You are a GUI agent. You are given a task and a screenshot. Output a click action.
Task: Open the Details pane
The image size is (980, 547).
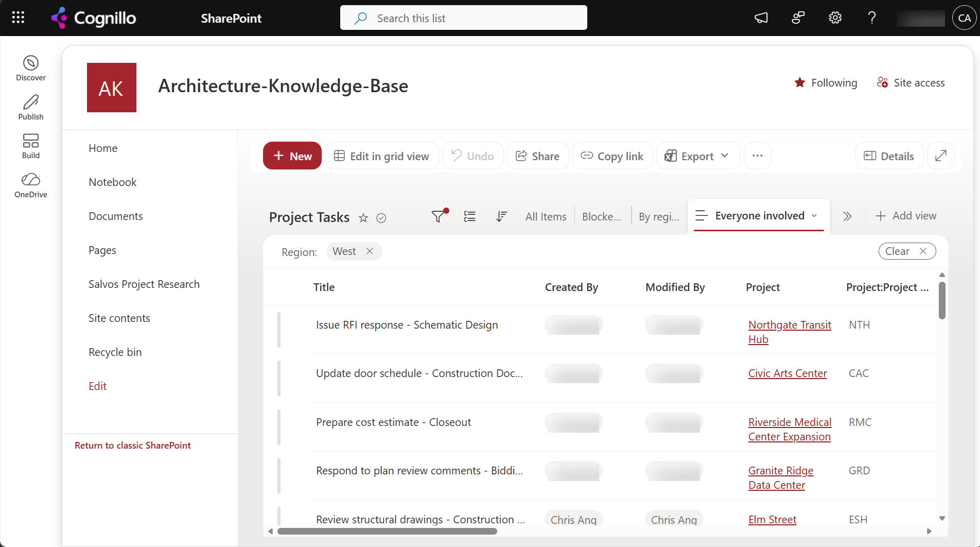pyautogui.click(x=889, y=156)
